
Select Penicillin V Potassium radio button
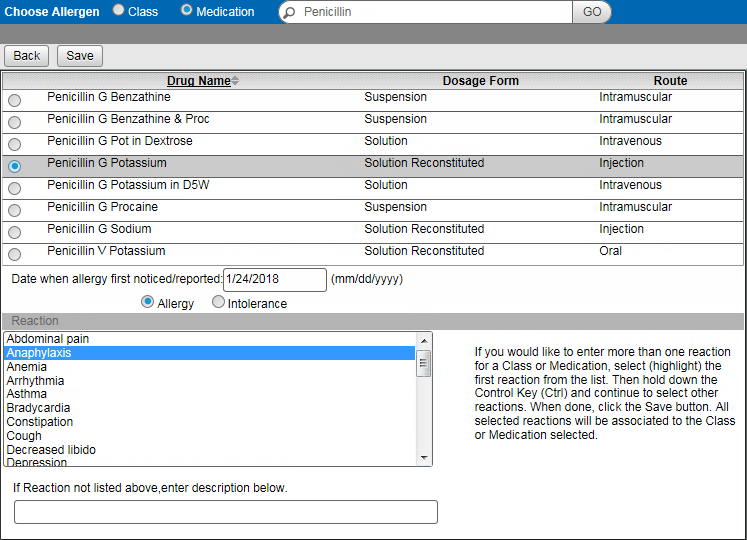pyautogui.click(x=14, y=254)
